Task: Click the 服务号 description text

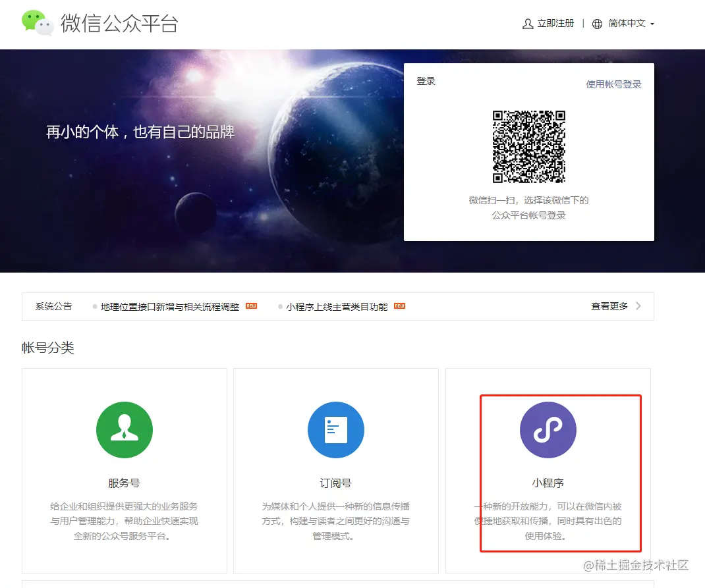Action: (124, 521)
